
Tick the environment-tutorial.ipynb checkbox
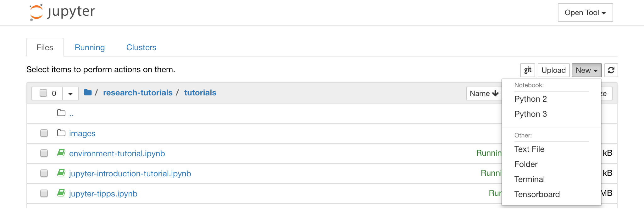pyautogui.click(x=44, y=153)
